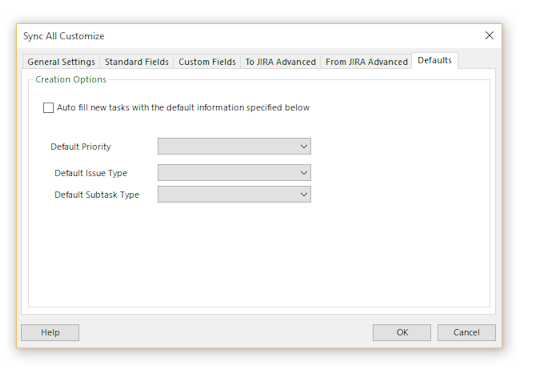The image size is (536, 378).
Task: Expand the Default Subtask Type dropdown
Action: pos(234,194)
